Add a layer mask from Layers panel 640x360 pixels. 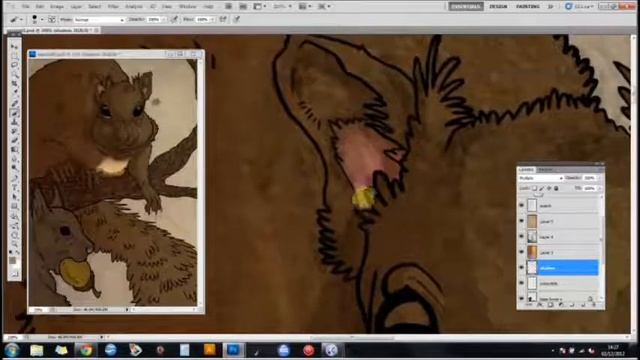click(x=550, y=305)
